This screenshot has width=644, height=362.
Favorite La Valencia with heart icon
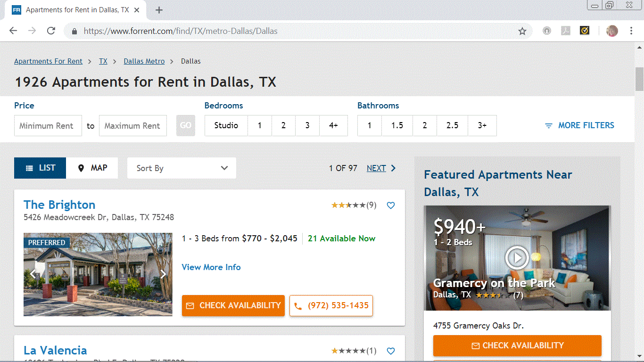(x=391, y=351)
